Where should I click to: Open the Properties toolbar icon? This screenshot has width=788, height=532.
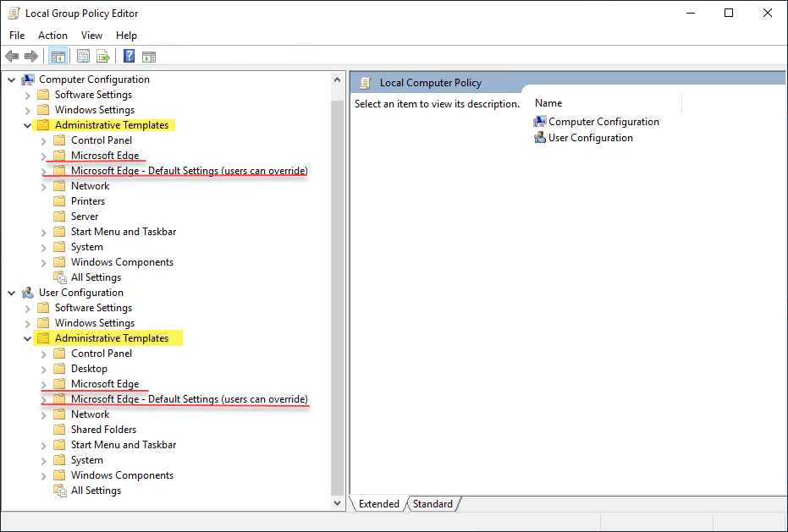click(x=84, y=57)
